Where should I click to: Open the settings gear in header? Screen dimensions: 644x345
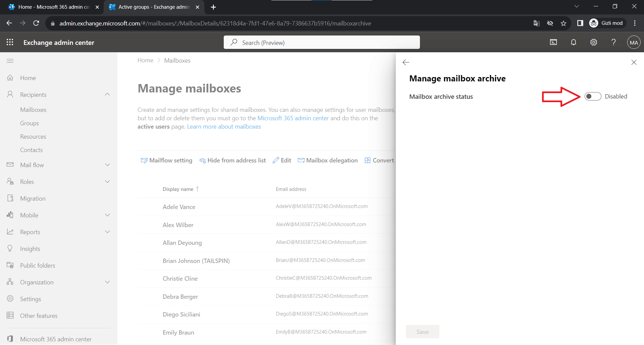pyautogui.click(x=594, y=42)
